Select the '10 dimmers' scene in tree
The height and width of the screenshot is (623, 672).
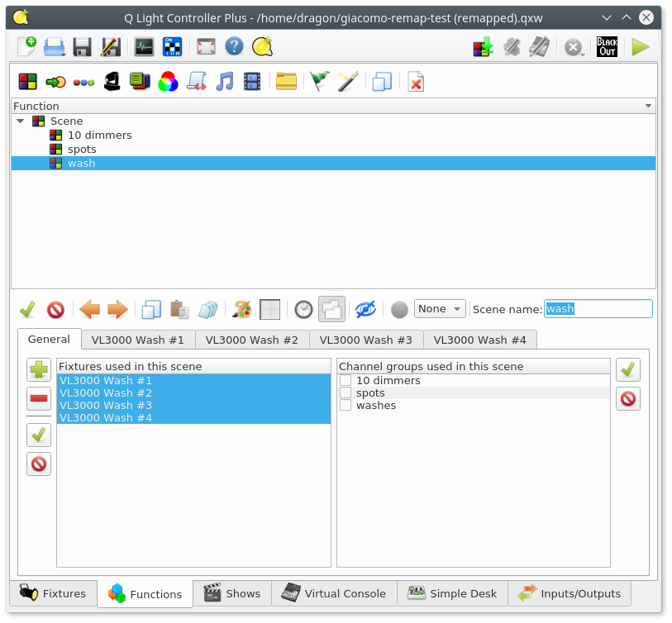click(x=99, y=135)
